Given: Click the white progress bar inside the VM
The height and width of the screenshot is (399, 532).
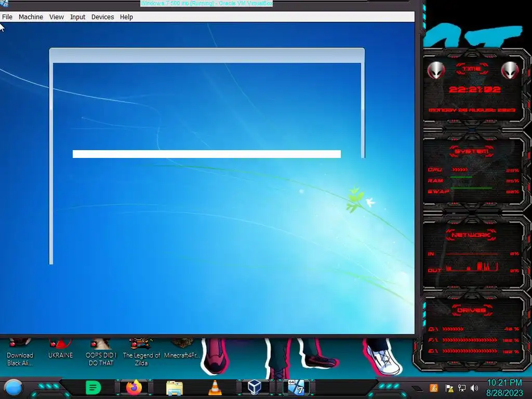Looking at the screenshot, I should (207, 154).
